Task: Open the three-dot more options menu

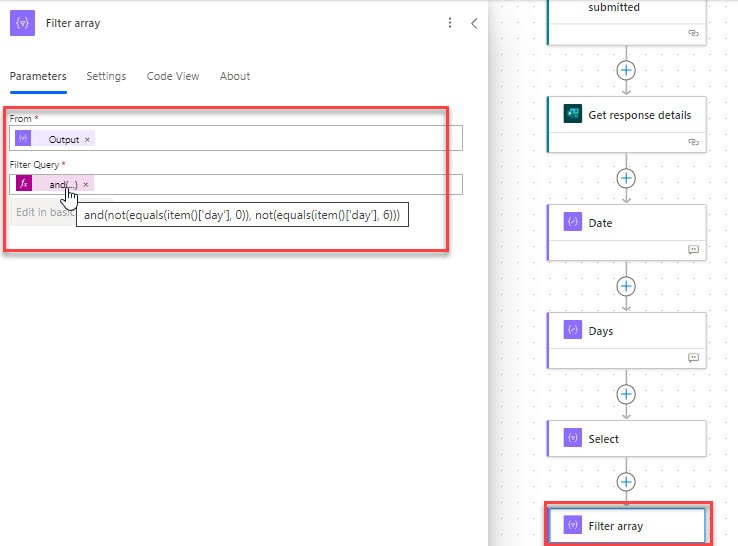Action: (x=450, y=23)
